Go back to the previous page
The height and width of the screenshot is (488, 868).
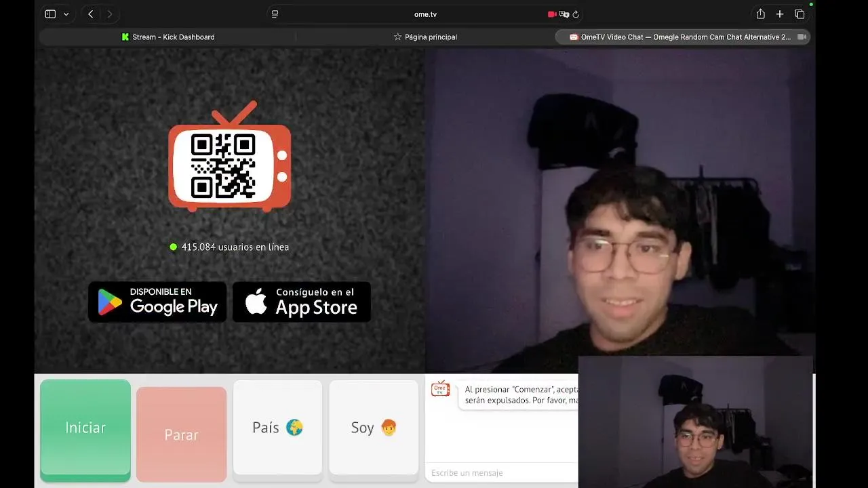91,14
